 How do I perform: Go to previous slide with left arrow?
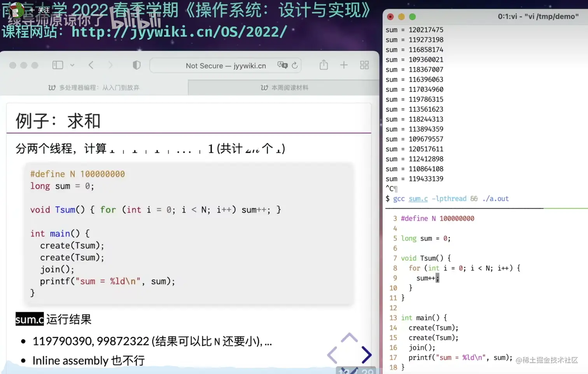pyautogui.click(x=332, y=355)
